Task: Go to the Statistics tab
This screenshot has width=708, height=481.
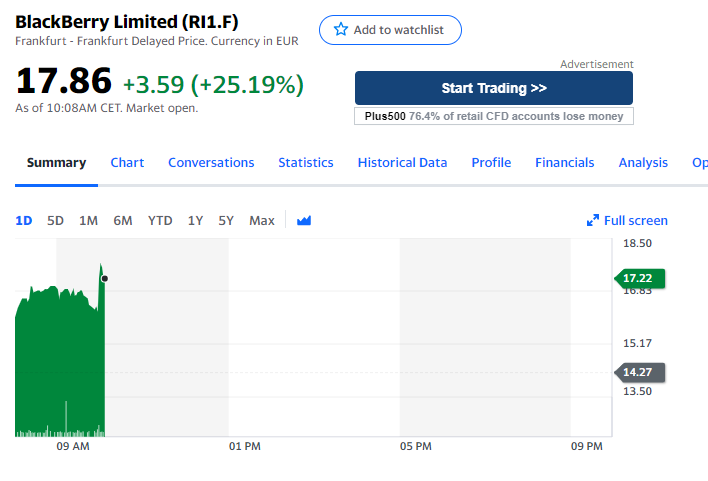Action: click(306, 163)
